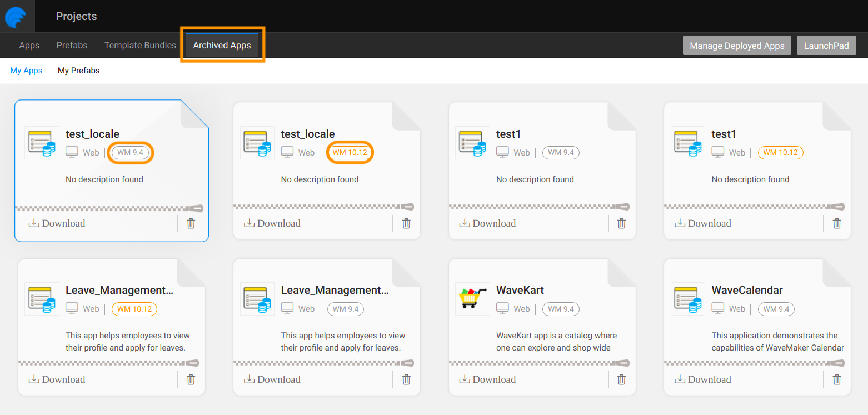
Task: Delete the WaveKart archived app
Action: pyautogui.click(x=621, y=379)
